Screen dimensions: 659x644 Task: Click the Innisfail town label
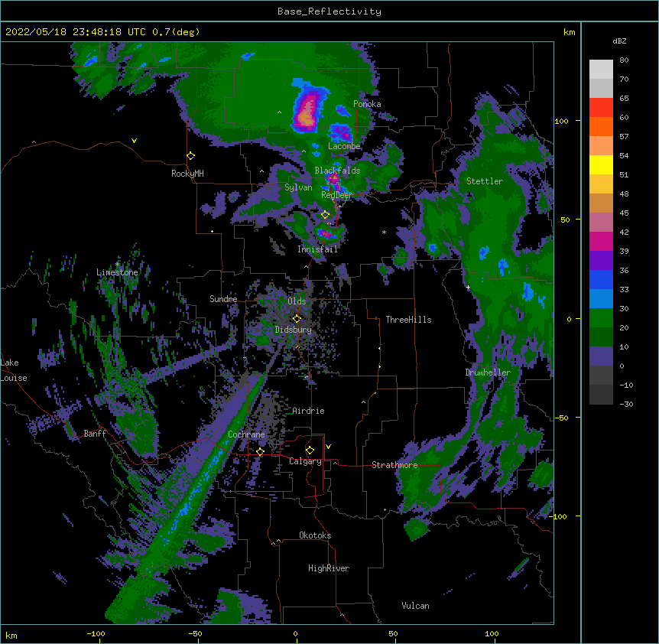(317, 249)
